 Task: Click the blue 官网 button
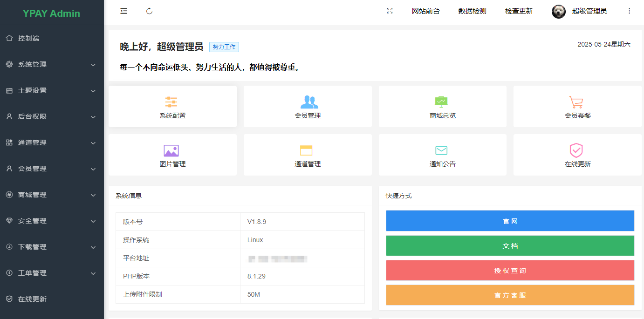(x=510, y=220)
